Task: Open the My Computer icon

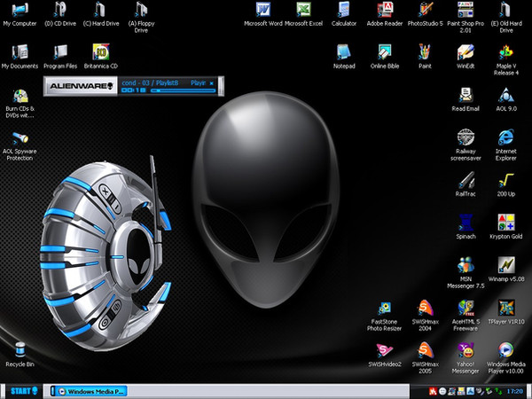Action: (20, 10)
